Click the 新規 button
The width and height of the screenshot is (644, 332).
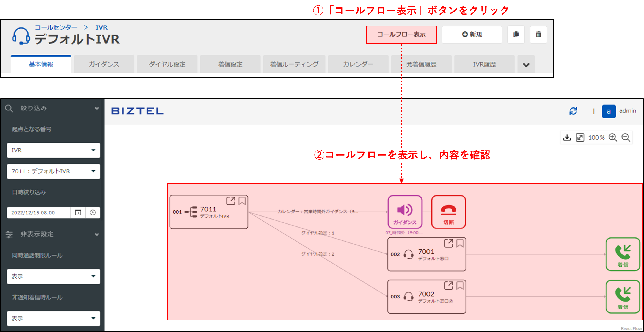pos(472,35)
